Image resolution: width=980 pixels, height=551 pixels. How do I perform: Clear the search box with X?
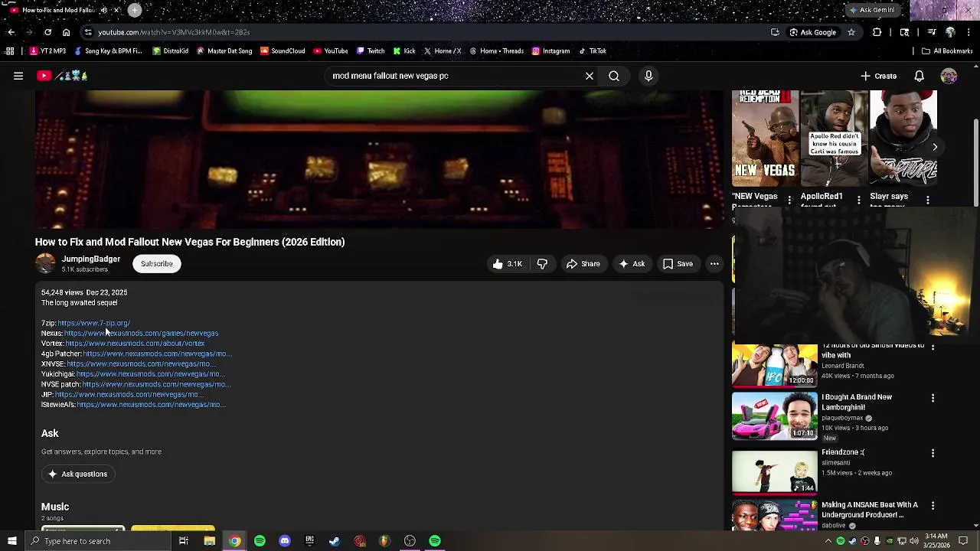click(x=590, y=76)
